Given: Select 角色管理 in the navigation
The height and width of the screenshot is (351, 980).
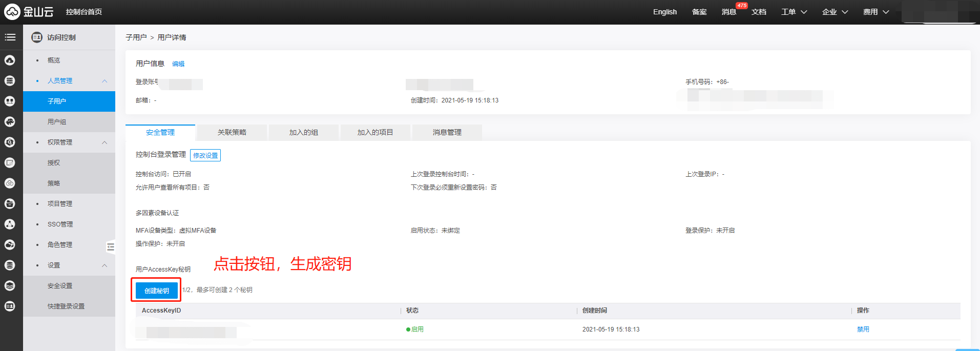Looking at the screenshot, I should [x=69, y=245].
